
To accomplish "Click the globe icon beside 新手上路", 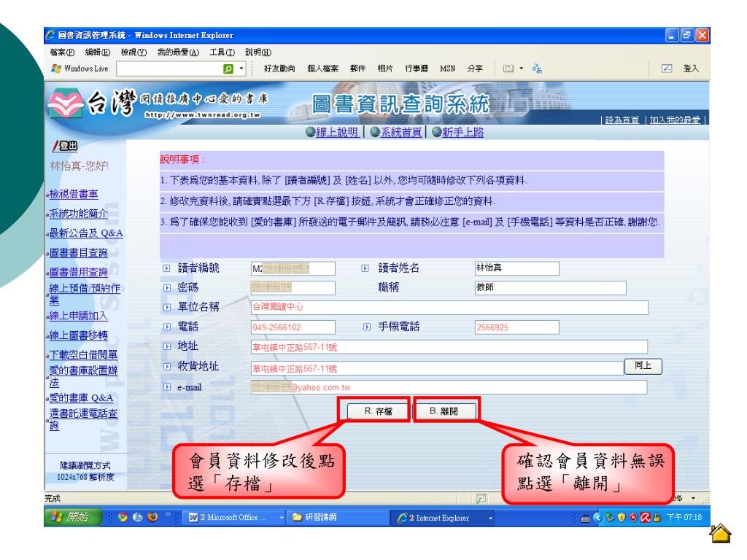I will pyautogui.click(x=436, y=133).
